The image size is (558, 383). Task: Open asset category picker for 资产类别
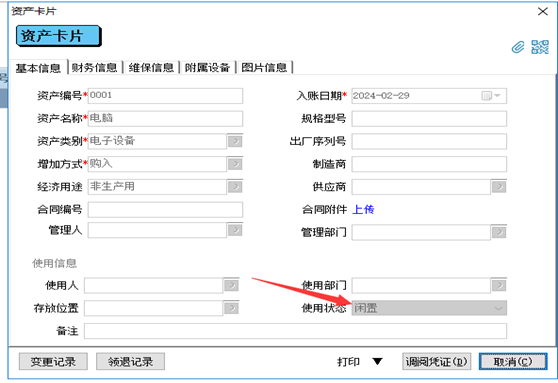tap(235, 141)
